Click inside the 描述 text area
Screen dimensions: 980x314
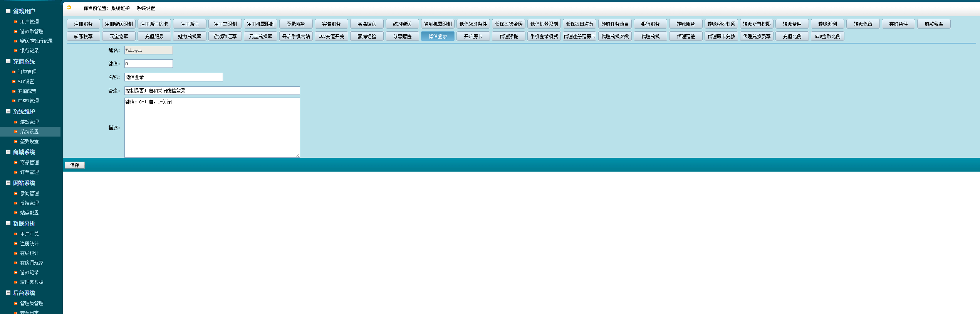[212, 128]
